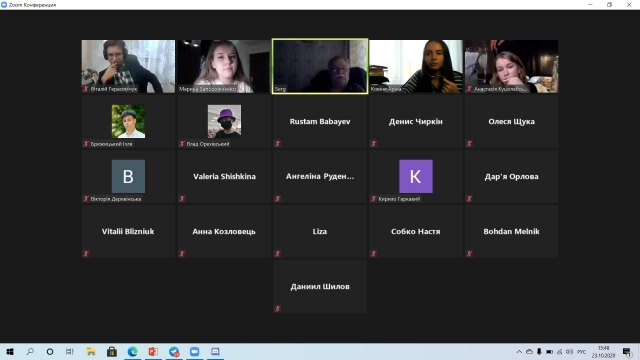The height and width of the screenshot is (360, 640).
Task: Select Valeria Shishkina participant tile
Action: pos(224,176)
